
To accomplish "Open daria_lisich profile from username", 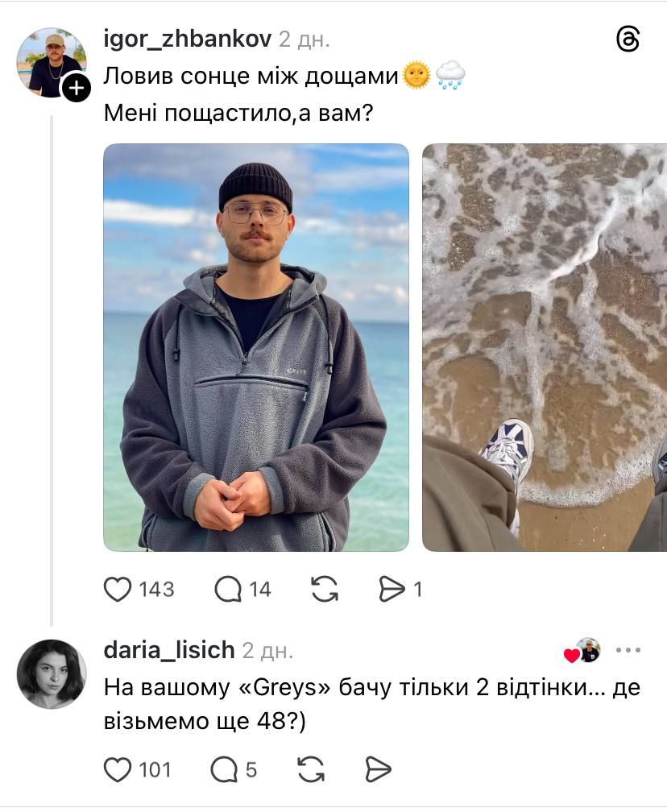I will (x=169, y=650).
